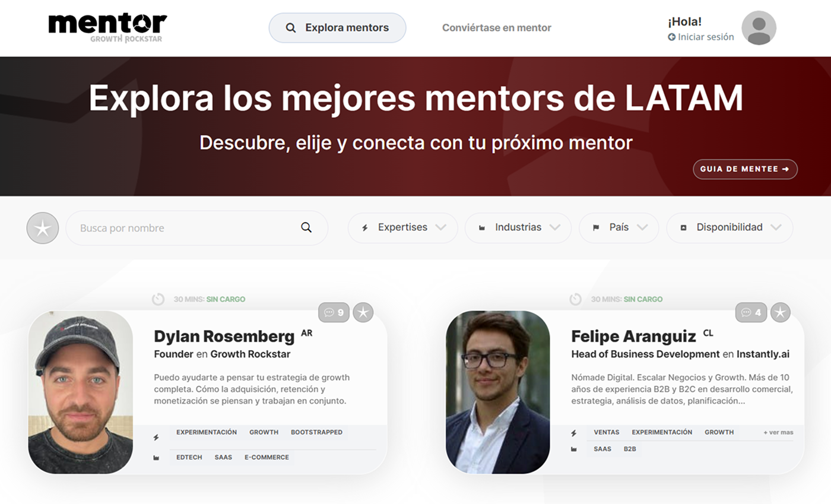This screenshot has width=831, height=504.
Task: Select SAAS tag on Dylan's card
Action: point(223,457)
